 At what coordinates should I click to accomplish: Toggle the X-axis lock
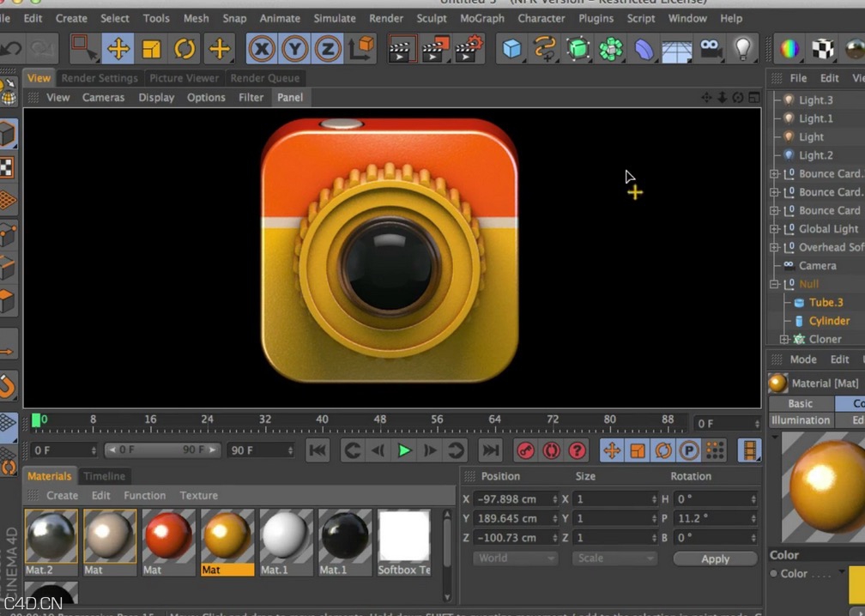point(261,49)
